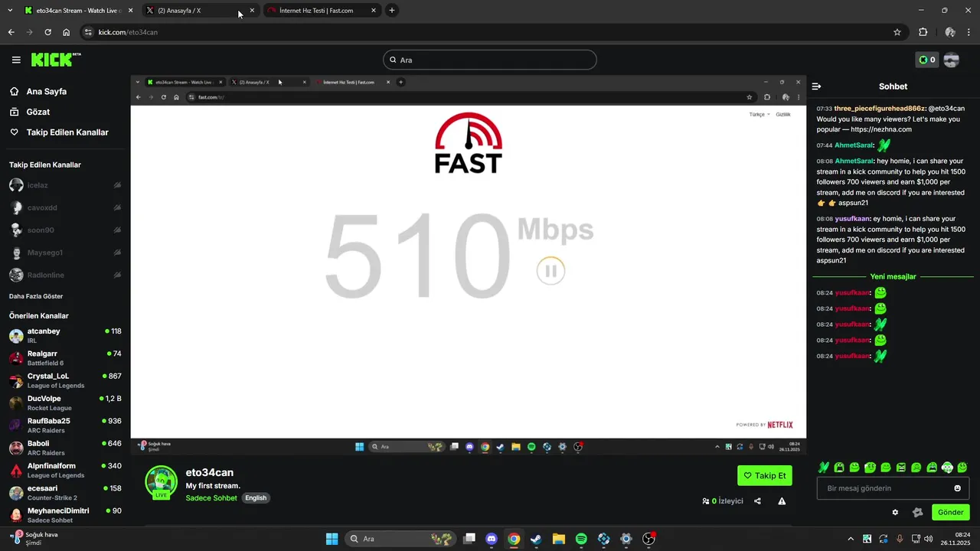980x551 pixels.
Task: Open the chat emoji picker
Action: coord(957,488)
